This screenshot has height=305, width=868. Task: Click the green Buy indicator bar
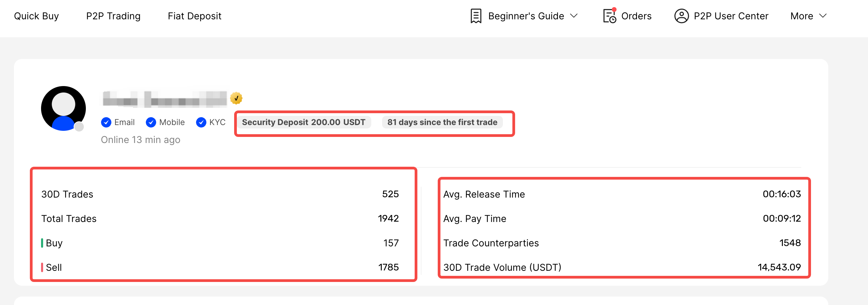(x=42, y=243)
